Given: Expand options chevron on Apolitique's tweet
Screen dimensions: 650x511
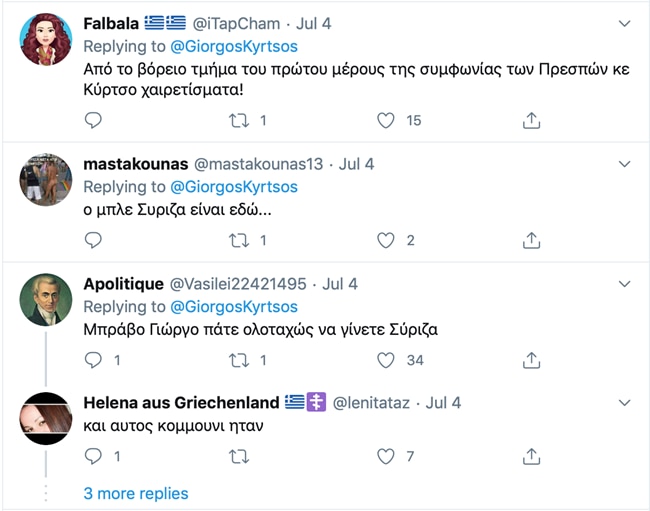Looking at the screenshot, I should [x=625, y=284].
